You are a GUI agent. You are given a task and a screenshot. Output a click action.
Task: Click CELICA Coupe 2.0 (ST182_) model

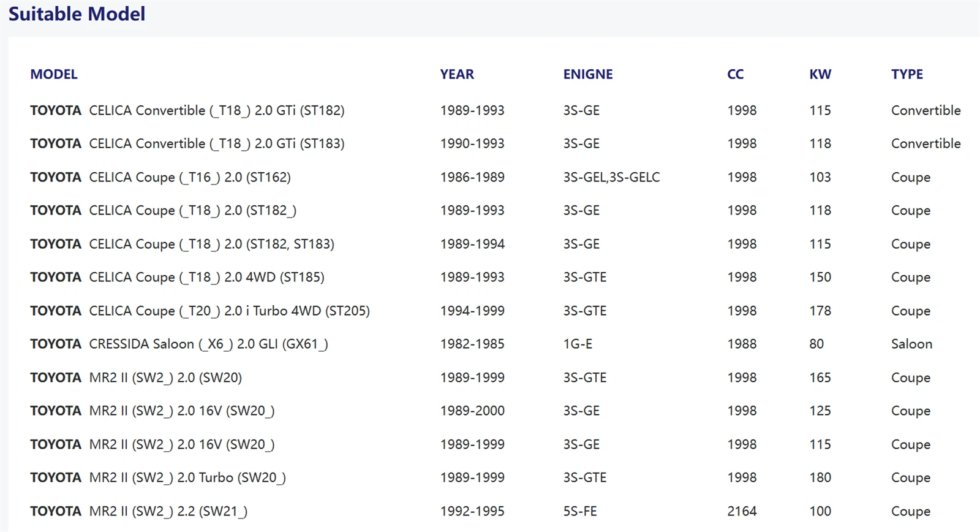(193, 210)
